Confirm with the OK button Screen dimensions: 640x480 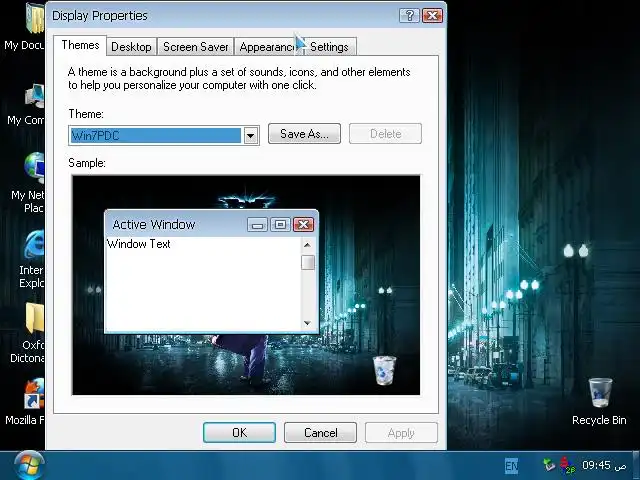[239, 433]
